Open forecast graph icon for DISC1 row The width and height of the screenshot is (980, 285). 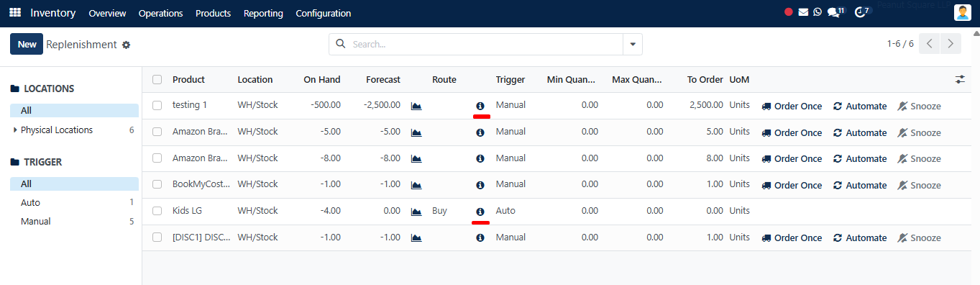coord(416,237)
